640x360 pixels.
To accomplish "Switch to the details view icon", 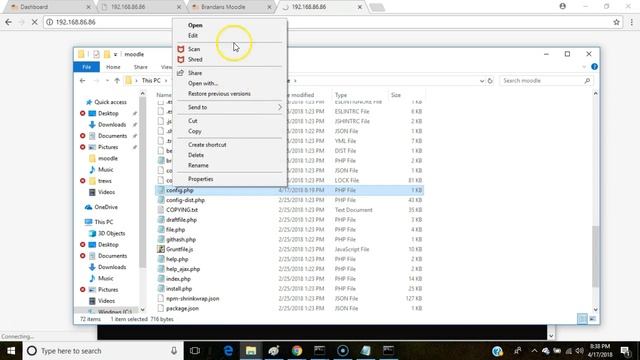I will pyautogui.click(x=582, y=319).
